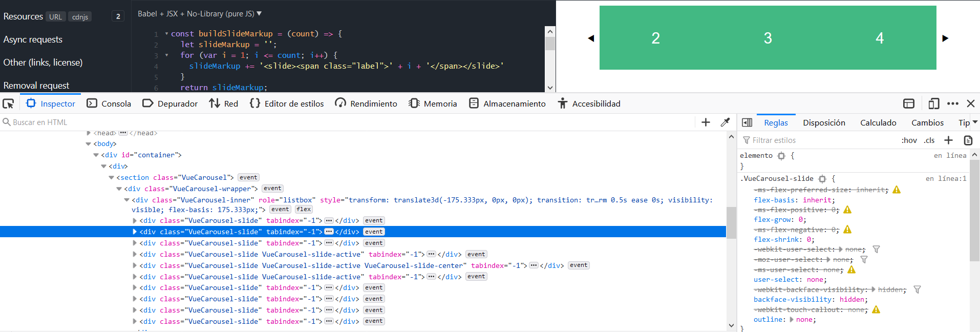Open the Depurador tab
The height and width of the screenshot is (332, 980).
pos(170,103)
